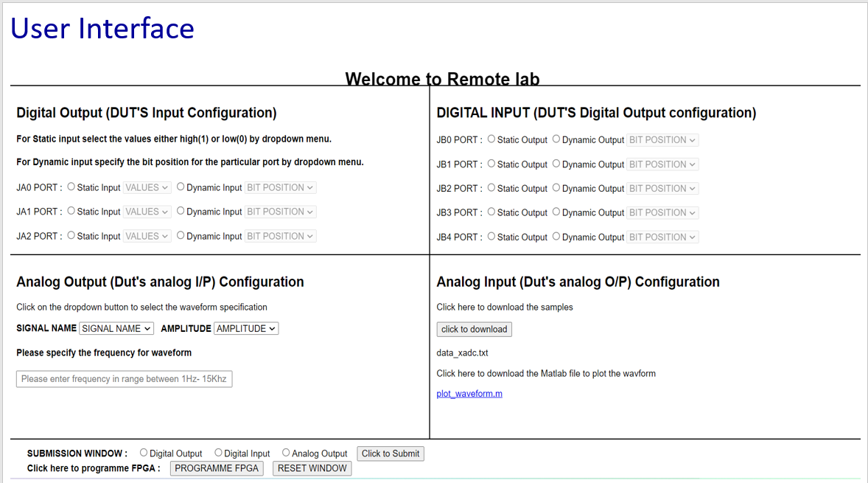Image resolution: width=868 pixels, height=483 pixels.
Task: Select Analog Output in submission window
Action: coord(286,453)
